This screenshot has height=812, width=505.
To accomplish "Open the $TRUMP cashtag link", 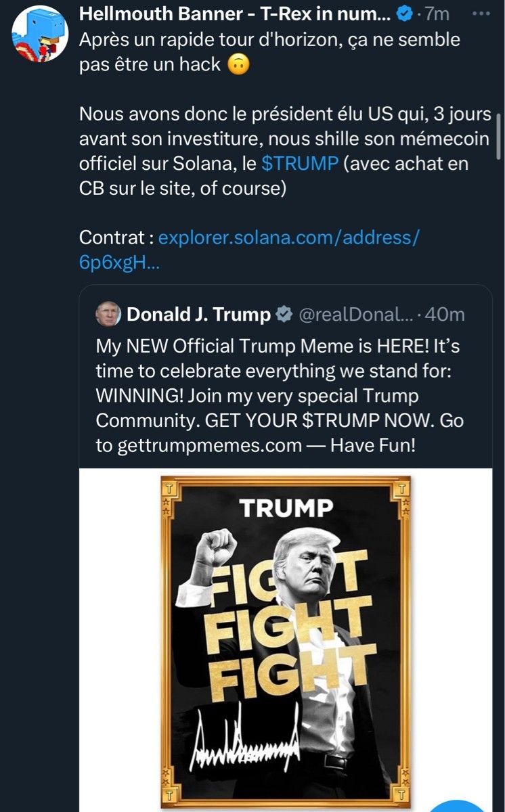I will point(299,163).
